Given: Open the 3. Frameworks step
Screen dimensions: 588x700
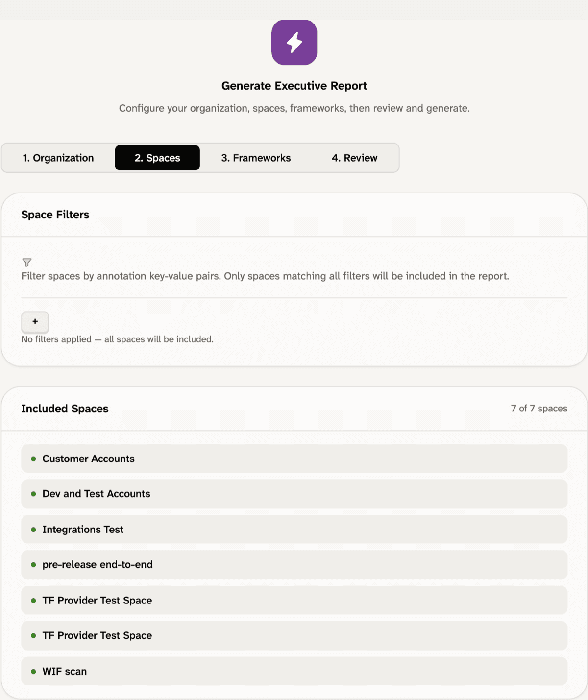Looking at the screenshot, I should click(x=256, y=158).
